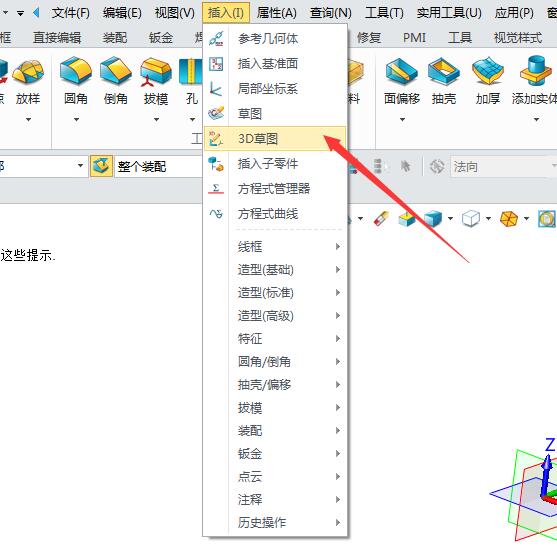This screenshot has width=557, height=554.
Task: Open the 面偏移 (face offset) tool
Action: tap(402, 71)
